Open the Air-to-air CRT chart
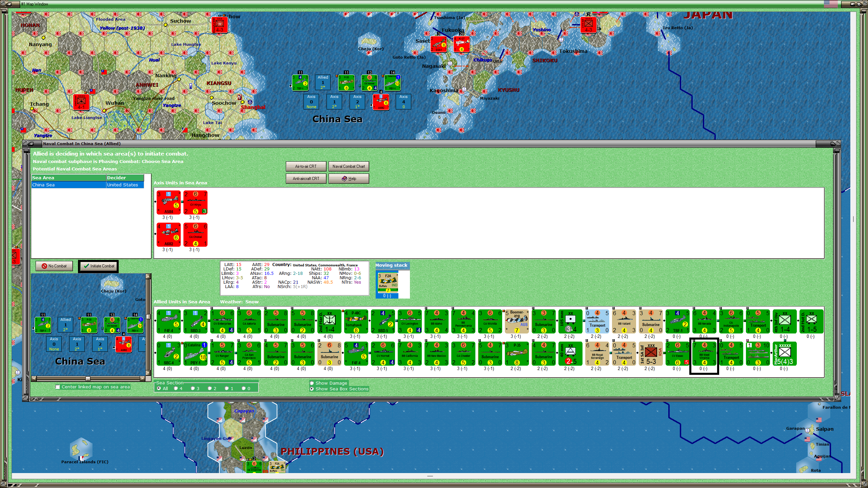The height and width of the screenshot is (488, 868). 306,166
